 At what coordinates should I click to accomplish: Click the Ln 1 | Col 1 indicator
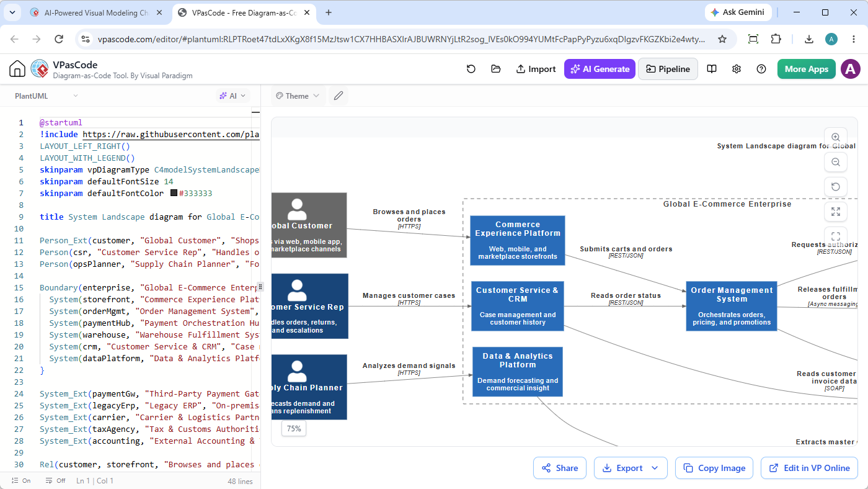tap(95, 481)
